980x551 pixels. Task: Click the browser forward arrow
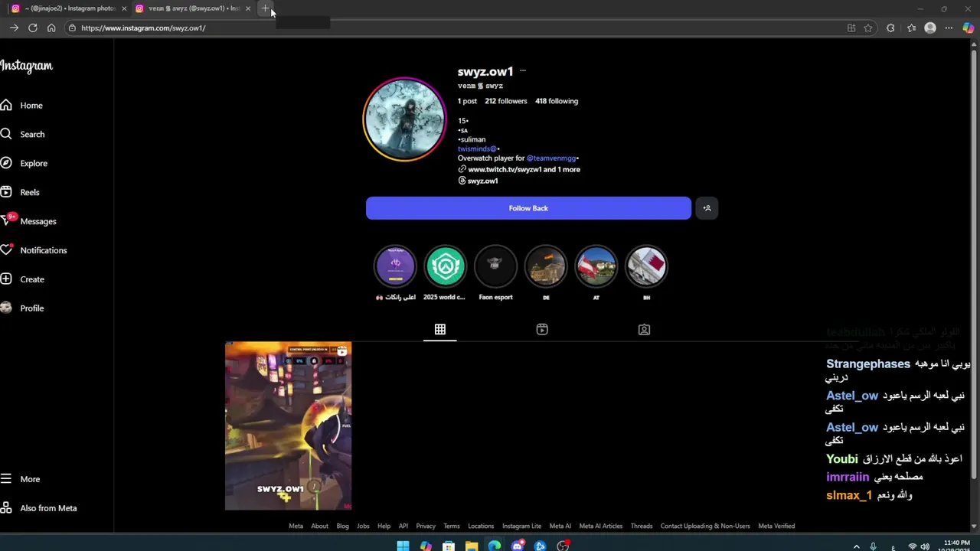tap(14, 28)
